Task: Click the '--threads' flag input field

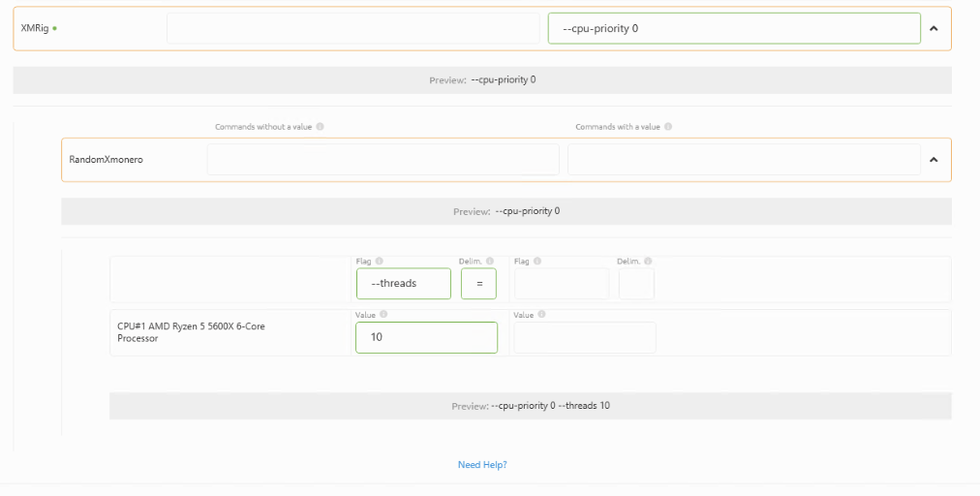Action: pos(403,284)
